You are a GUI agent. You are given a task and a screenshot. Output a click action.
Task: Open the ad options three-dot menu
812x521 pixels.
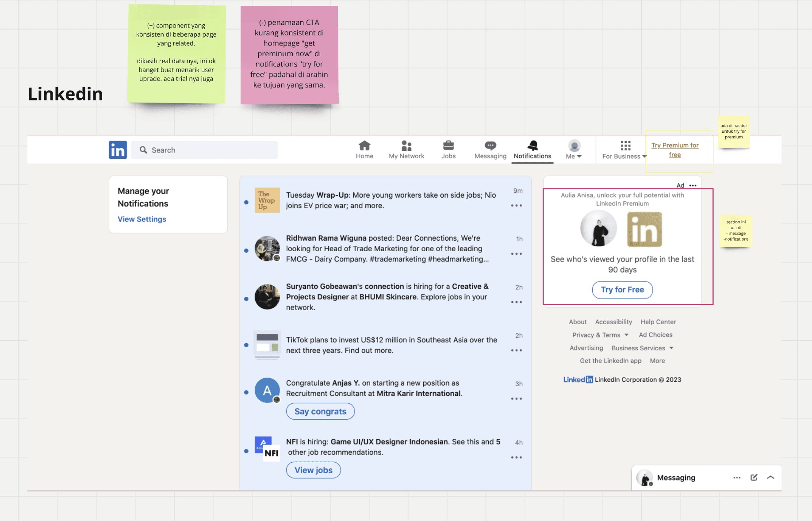[693, 185]
